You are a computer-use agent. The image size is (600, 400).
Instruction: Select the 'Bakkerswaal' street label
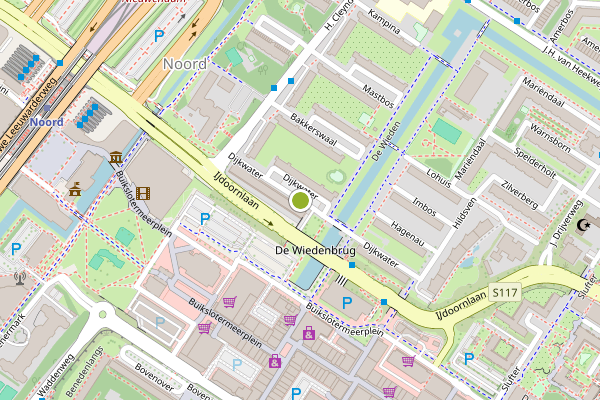click(x=313, y=130)
